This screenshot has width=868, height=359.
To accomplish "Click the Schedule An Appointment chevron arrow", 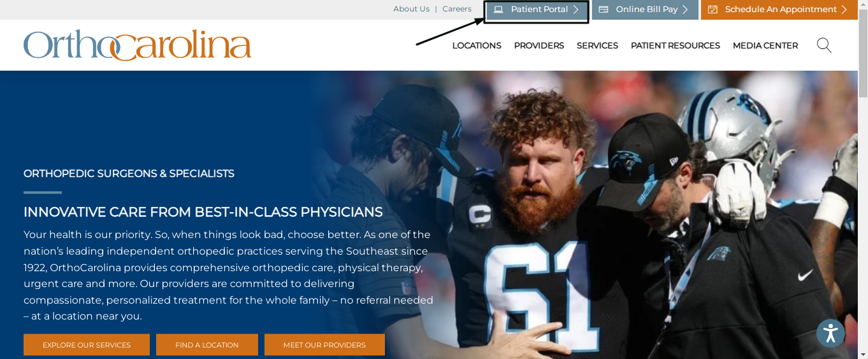I will (844, 10).
